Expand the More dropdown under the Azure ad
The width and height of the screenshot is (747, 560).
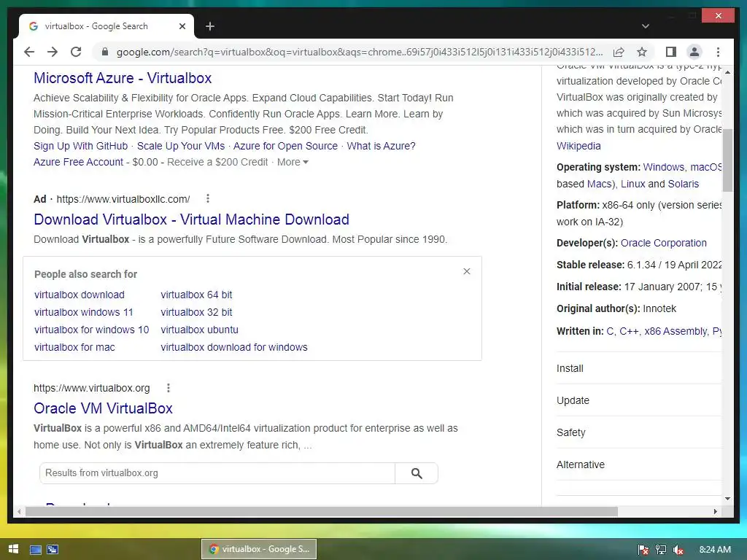click(293, 162)
